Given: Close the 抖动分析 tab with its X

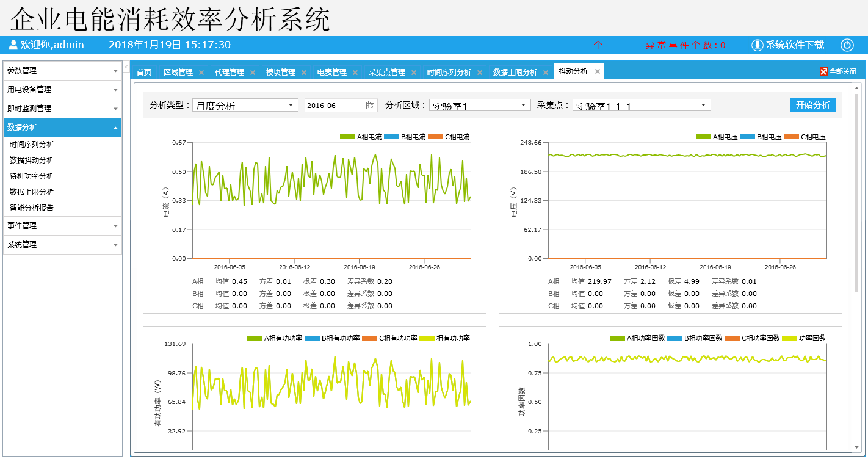Looking at the screenshot, I should pos(598,71).
